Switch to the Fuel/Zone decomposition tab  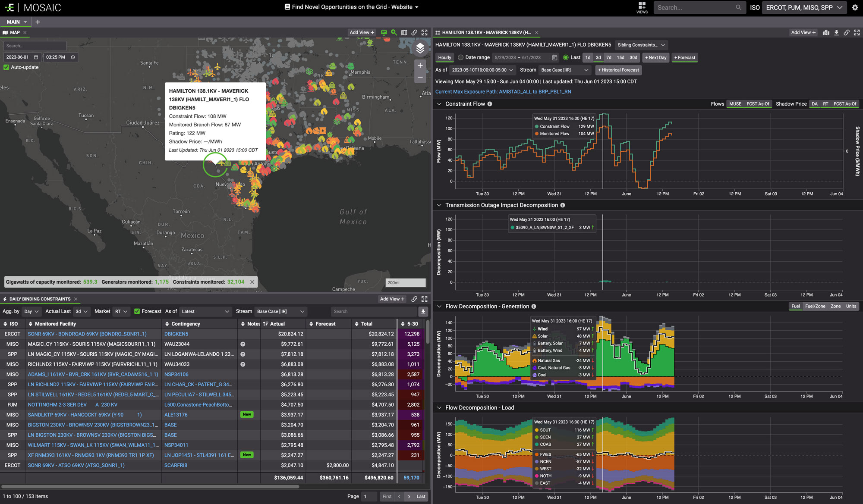(815, 306)
